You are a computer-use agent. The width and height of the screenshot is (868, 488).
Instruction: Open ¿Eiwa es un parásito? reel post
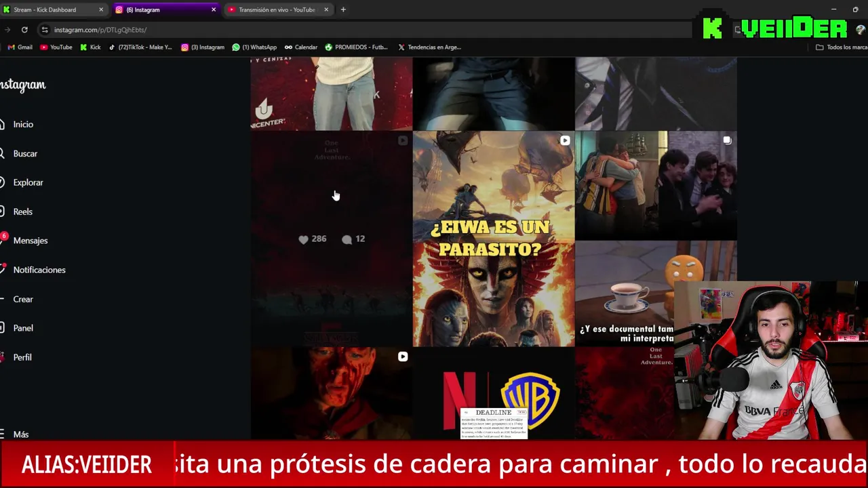[x=494, y=239]
